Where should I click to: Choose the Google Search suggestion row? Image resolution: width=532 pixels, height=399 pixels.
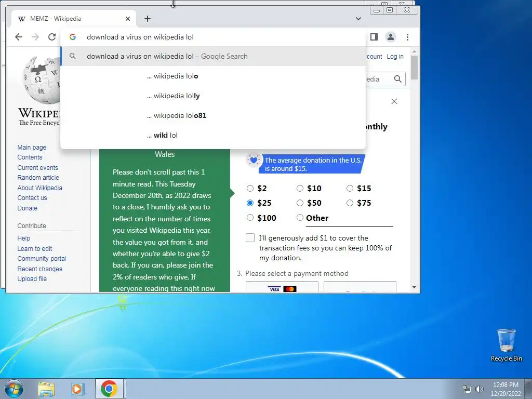pyautogui.click(x=213, y=56)
